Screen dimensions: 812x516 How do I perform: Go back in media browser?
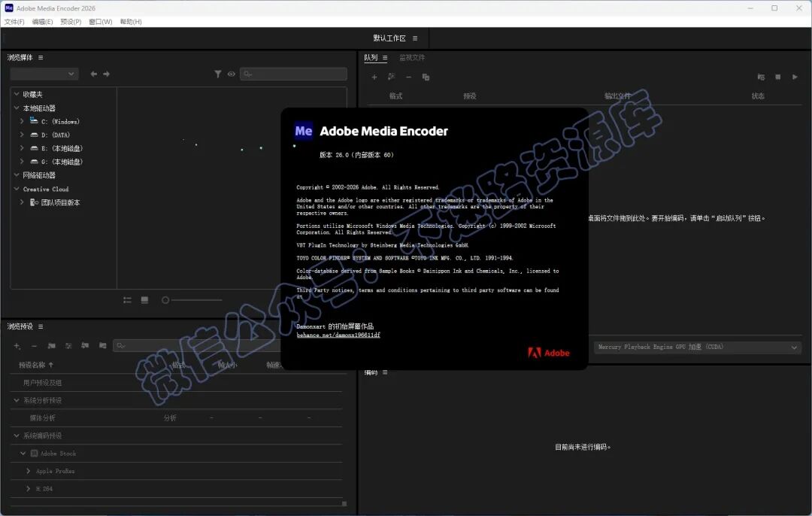click(94, 74)
